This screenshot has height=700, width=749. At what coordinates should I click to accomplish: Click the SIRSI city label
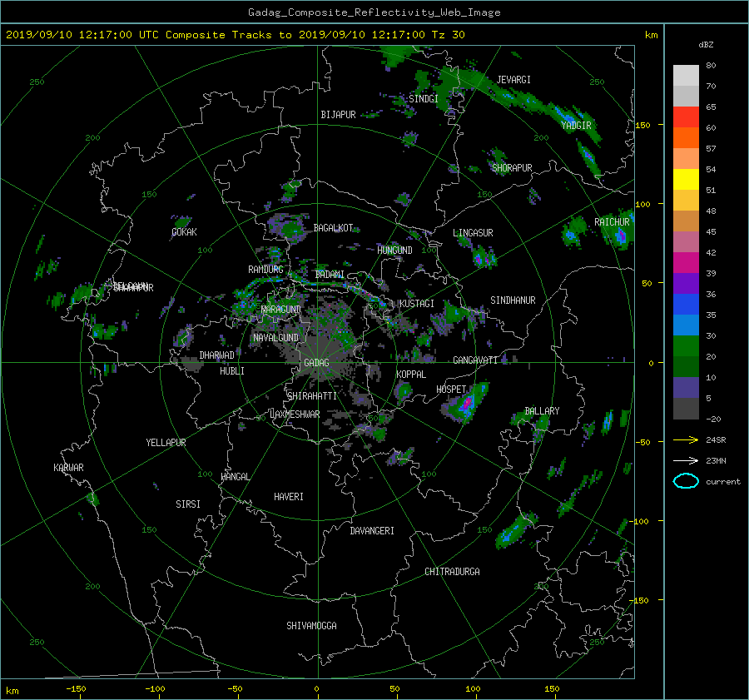pyautogui.click(x=188, y=504)
